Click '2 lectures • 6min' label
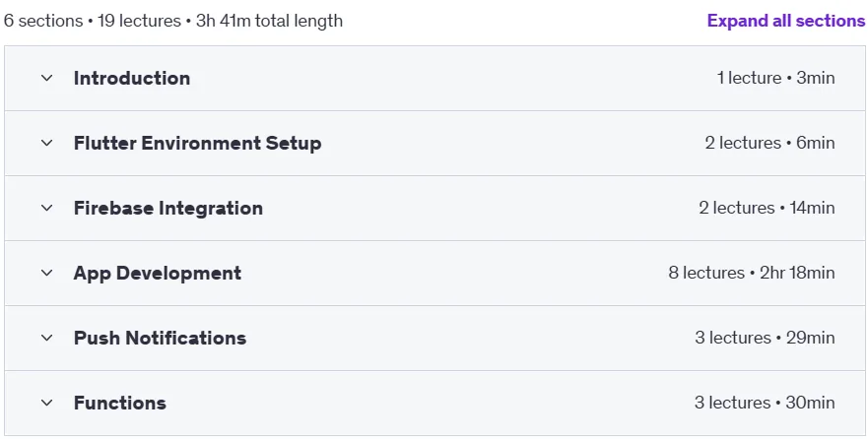 (769, 143)
